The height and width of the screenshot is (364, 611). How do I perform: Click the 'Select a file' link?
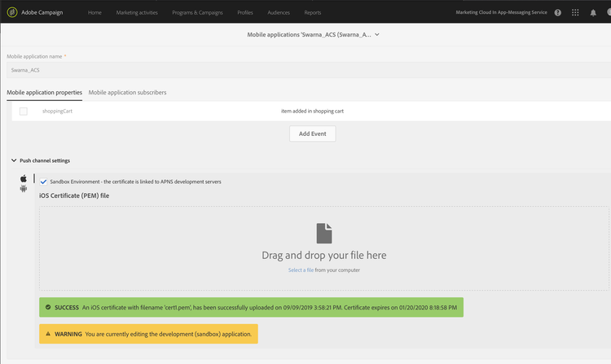pyautogui.click(x=301, y=270)
